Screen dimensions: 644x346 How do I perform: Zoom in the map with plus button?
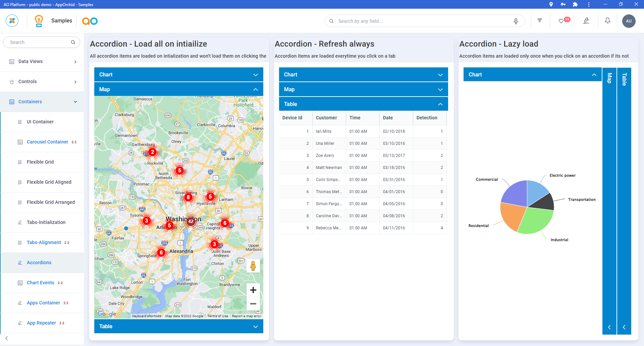point(253,290)
